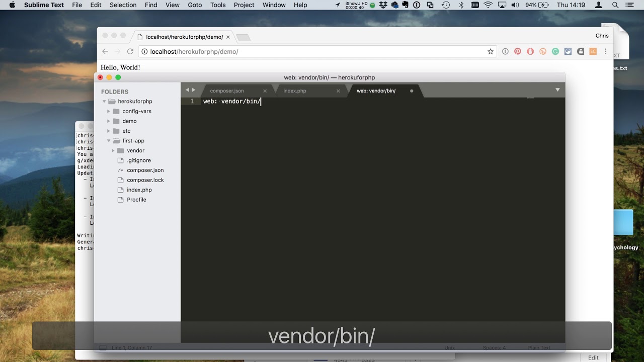Click the Hello, World! page text
The height and width of the screenshot is (362, 644).
120,67
